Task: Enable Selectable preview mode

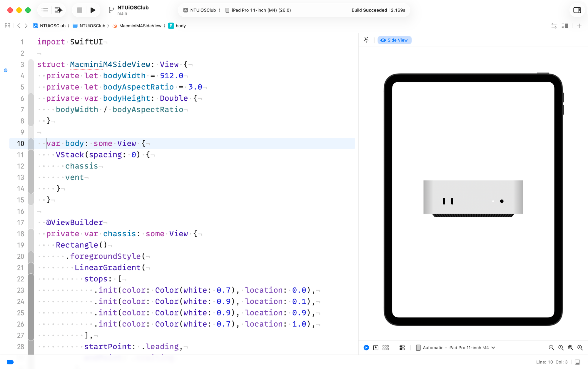Action: pyautogui.click(x=376, y=348)
